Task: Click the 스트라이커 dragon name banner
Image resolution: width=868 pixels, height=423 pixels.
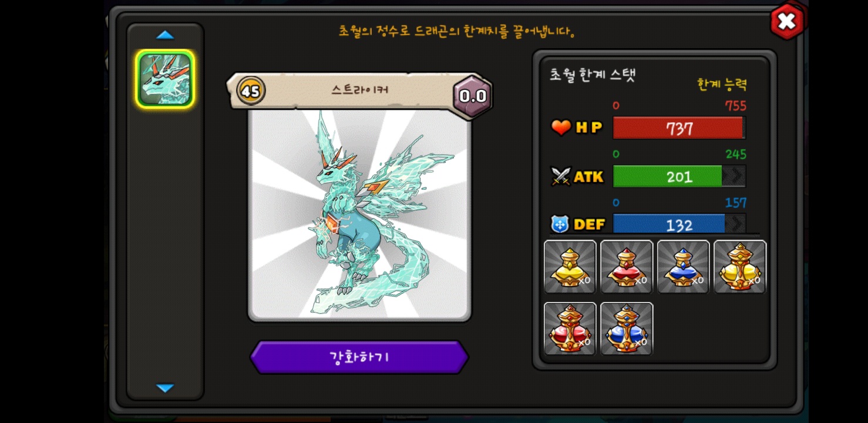Action: [359, 90]
